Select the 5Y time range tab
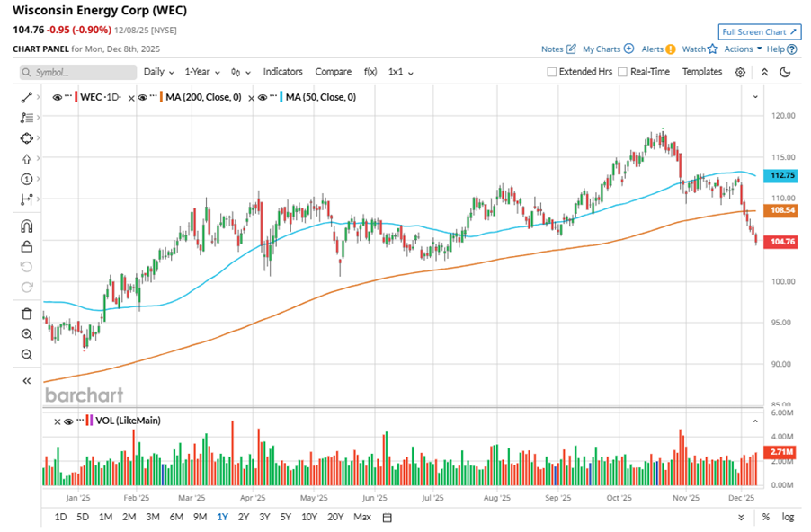Screen dimensions: 811x532 (x=285, y=517)
